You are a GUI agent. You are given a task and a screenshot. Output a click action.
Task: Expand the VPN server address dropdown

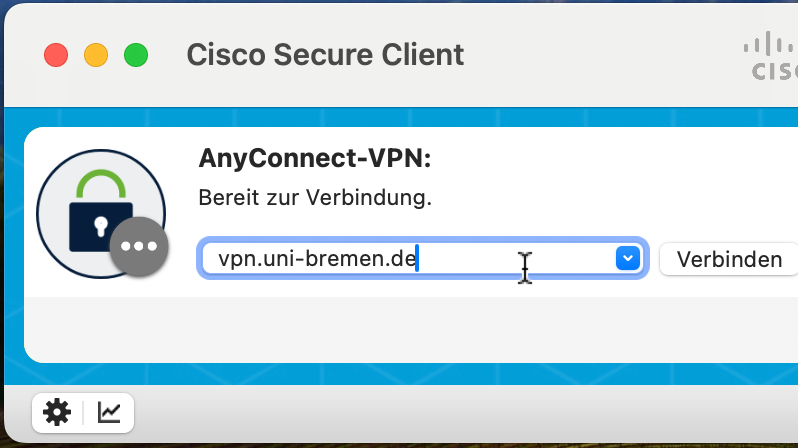click(x=627, y=259)
